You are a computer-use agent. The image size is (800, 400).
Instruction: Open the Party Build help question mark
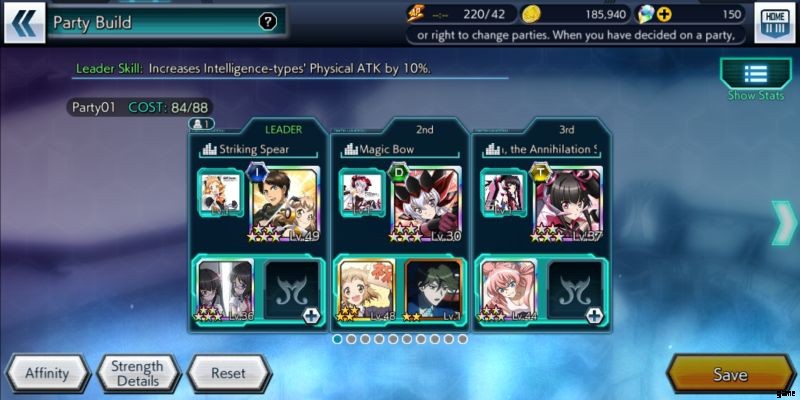(268, 21)
